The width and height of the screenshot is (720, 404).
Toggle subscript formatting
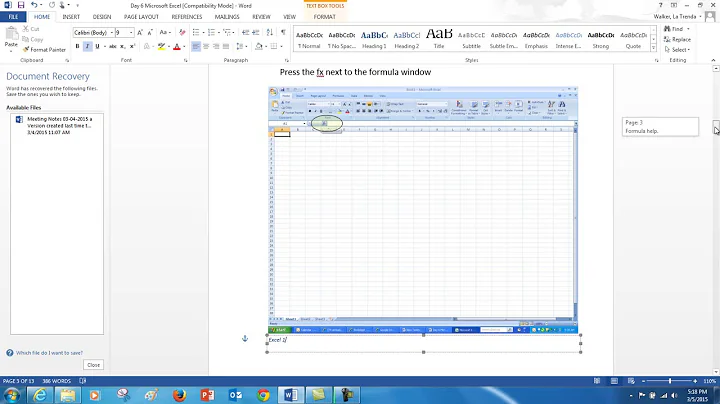pos(123,46)
